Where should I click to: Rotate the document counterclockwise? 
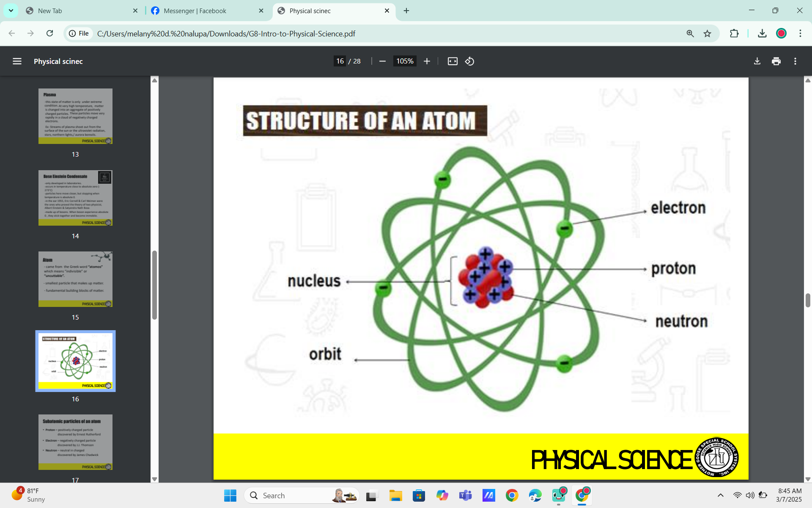coord(469,61)
